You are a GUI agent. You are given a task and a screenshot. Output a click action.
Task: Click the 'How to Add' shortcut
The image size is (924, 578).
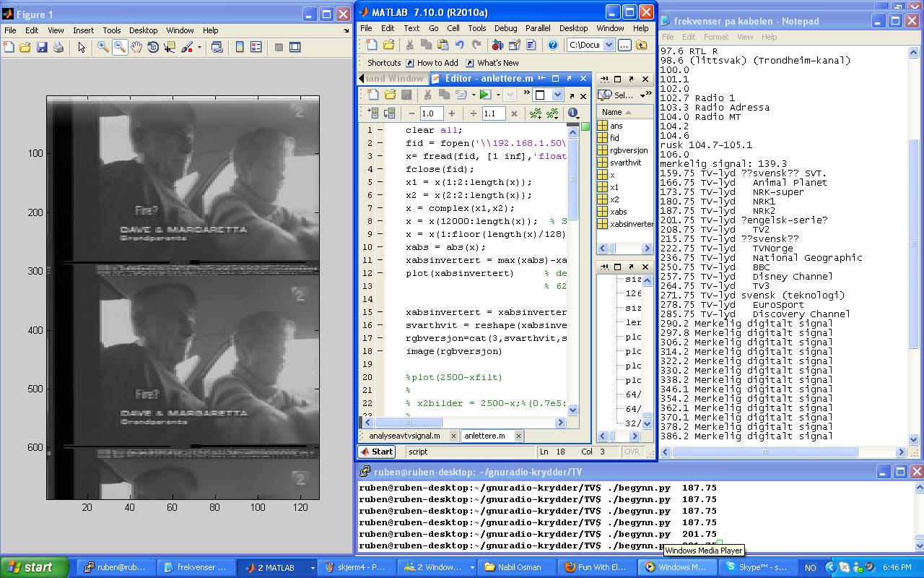click(x=432, y=63)
